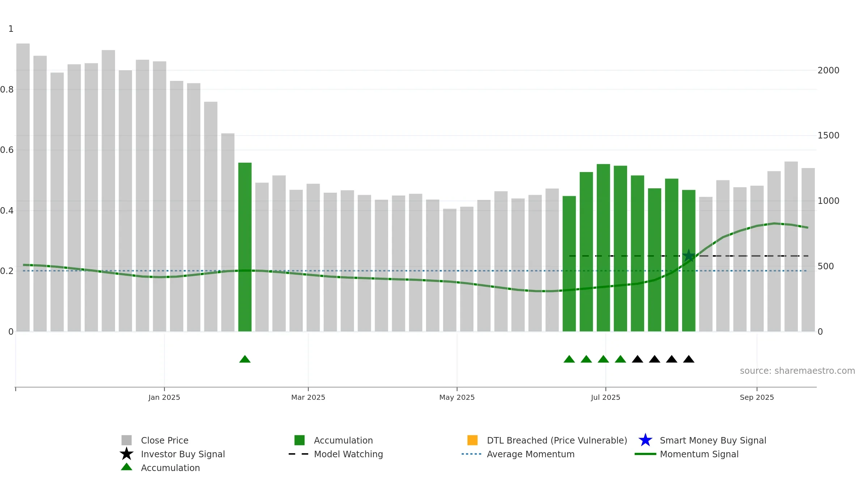Click the last black triangle marker in the row

[689, 359]
